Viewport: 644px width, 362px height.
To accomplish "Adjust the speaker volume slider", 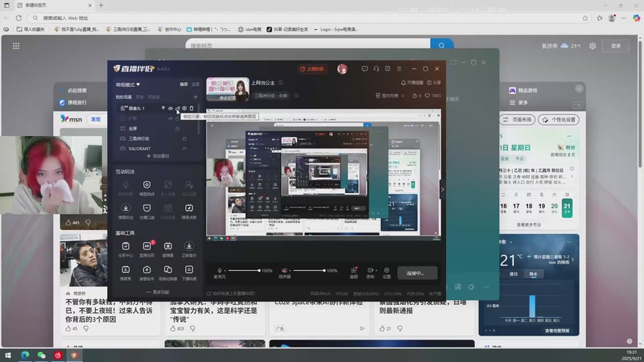I will 309,270.
